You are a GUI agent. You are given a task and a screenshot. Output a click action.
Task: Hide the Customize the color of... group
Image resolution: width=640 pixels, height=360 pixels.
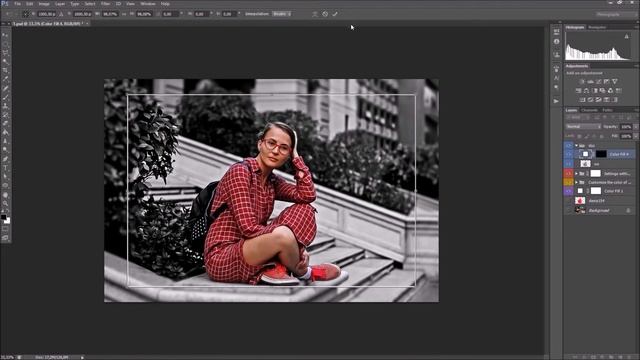569,182
